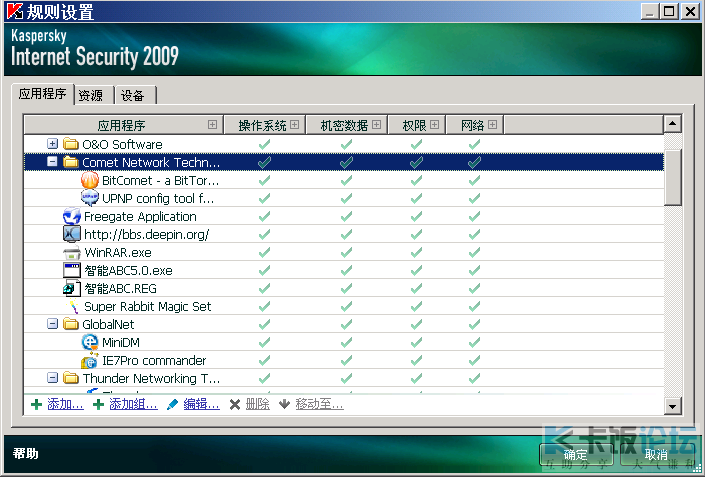Collapse the GlobalNet group
Screen dimensions: 705x477
pyautogui.click(x=53, y=324)
